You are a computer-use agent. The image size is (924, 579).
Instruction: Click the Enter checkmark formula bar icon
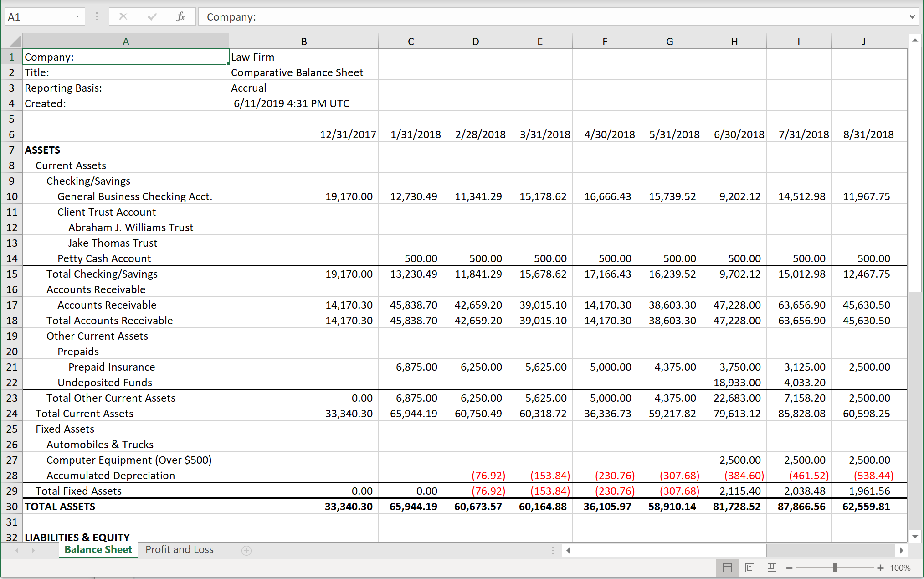point(152,17)
